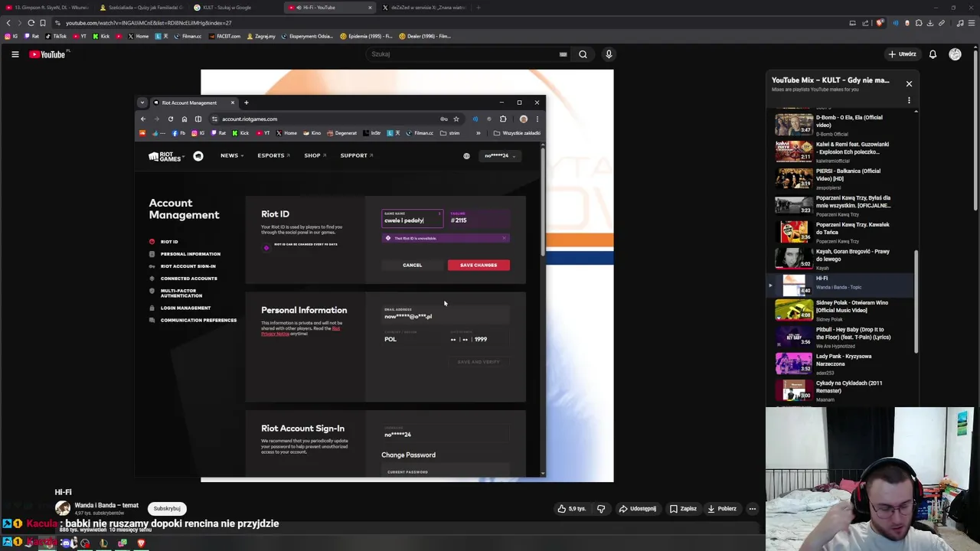The width and height of the screenshot is (980, 551).
Task: Open Chrome profile avatar in Riot window
Action: tap(524, 119)
